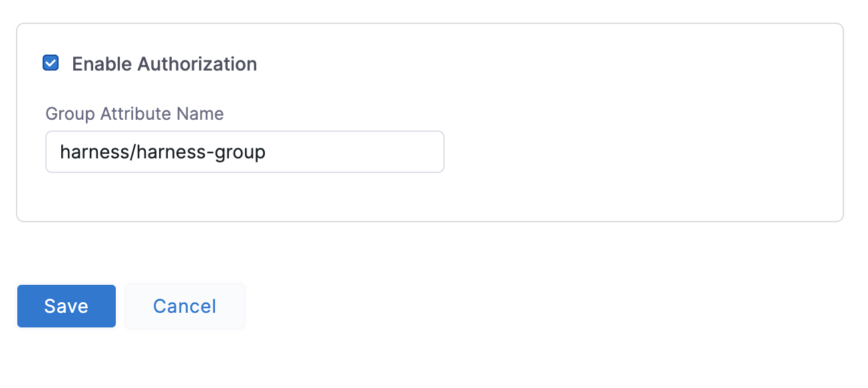The height and width of the screenshot is (388, 868).
Task: Click the checked box left of Enable Authorization
Action: 51,63
